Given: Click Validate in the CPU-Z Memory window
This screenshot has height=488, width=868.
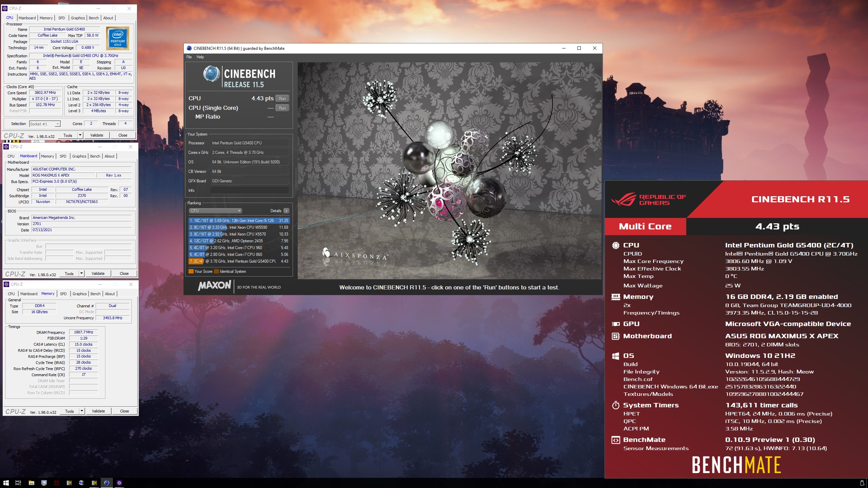Looking at the screenshot, I should [x=98, y=411].
